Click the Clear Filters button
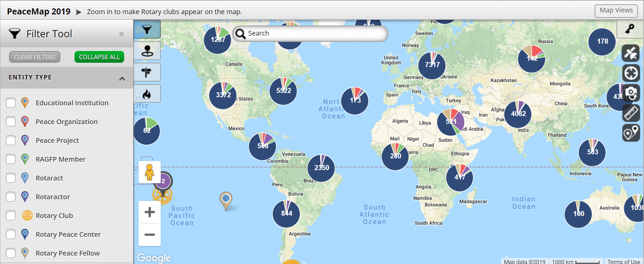The height and width of the screenshot is (264, 644). coord(35,57)
